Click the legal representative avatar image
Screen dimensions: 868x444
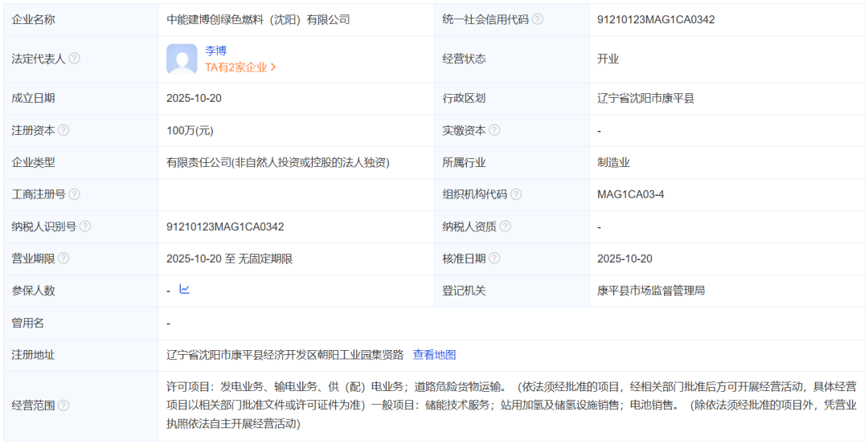tap(182, 59)
